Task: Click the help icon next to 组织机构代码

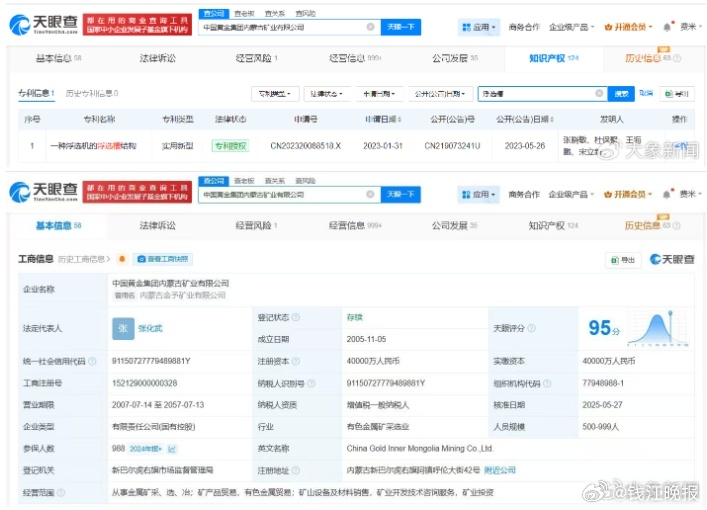Action: coord(547,383)
